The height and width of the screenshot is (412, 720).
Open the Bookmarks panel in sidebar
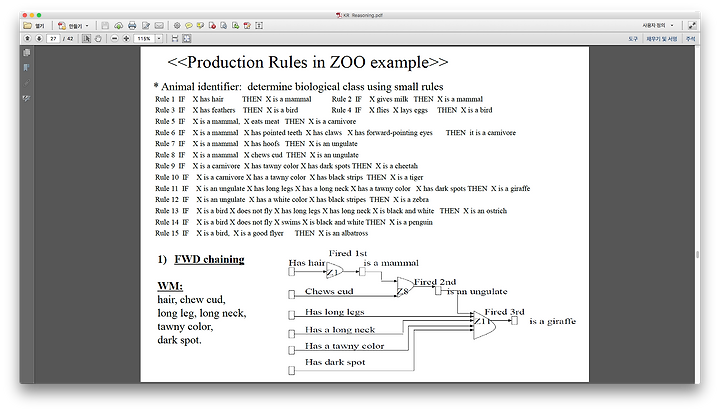(27, 68)
